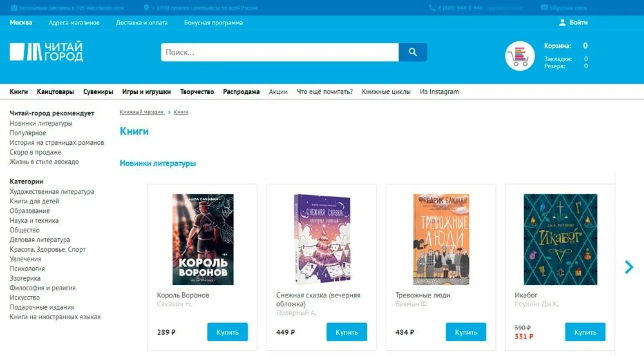Open the Книги для детей category

(35, 201)
